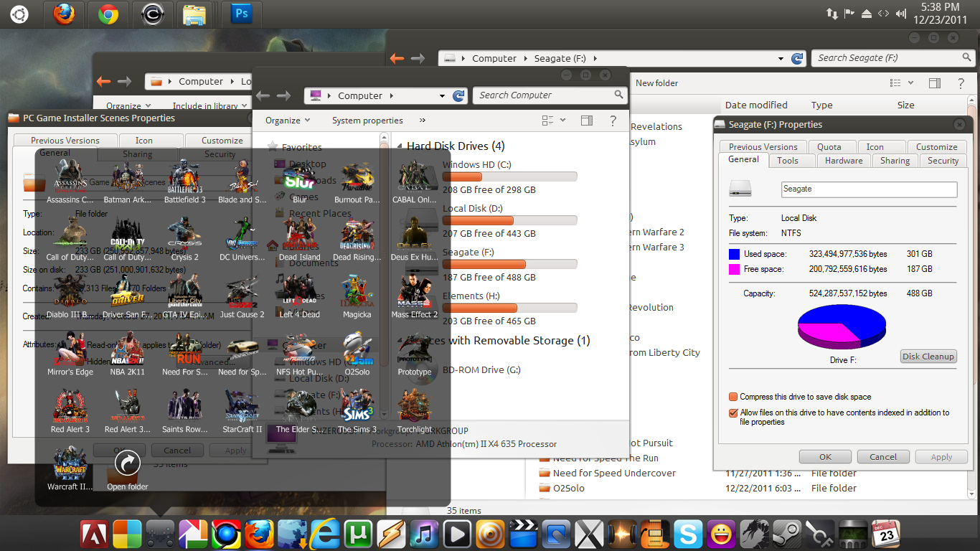Enable Compress this drive checkbox
This screenshot has height=551, width=980.
coord(733,397)
